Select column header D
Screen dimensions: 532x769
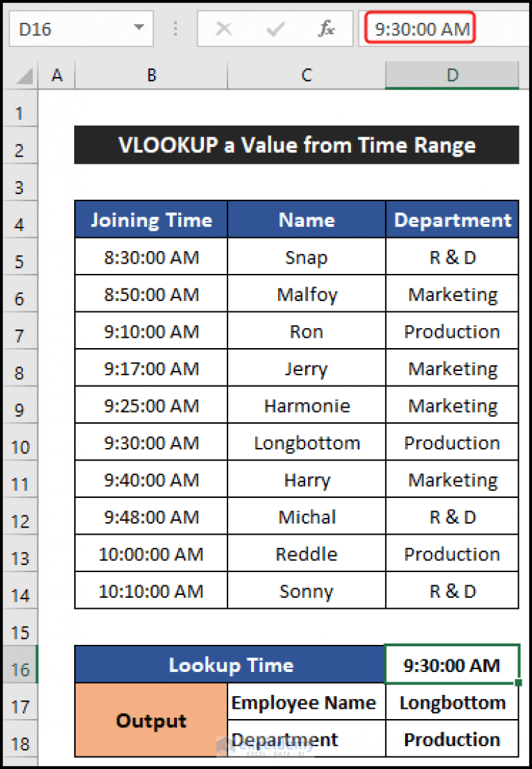pos(452,75)
